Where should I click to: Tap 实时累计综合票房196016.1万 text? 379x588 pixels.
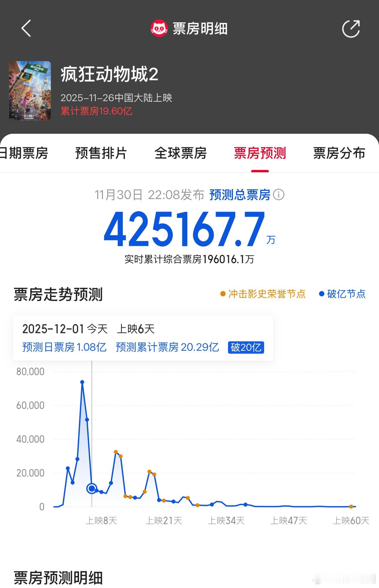tap(189, 259)
